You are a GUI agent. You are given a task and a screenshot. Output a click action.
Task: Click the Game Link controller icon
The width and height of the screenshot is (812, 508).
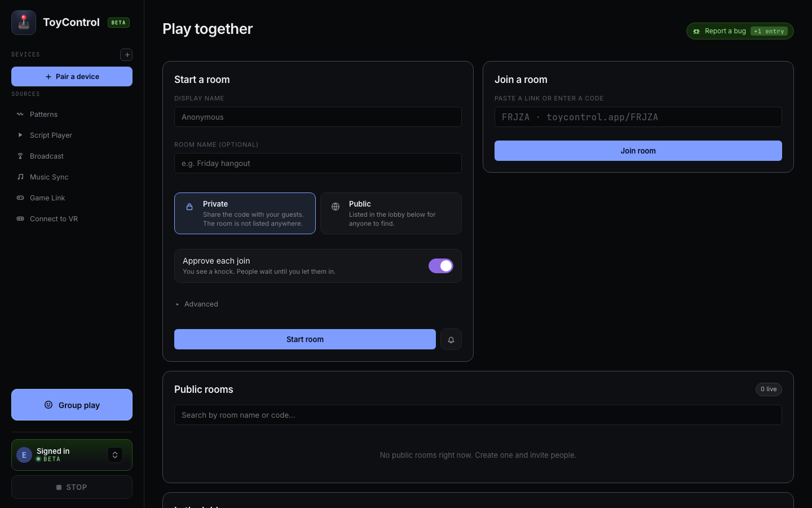(20, 198)
